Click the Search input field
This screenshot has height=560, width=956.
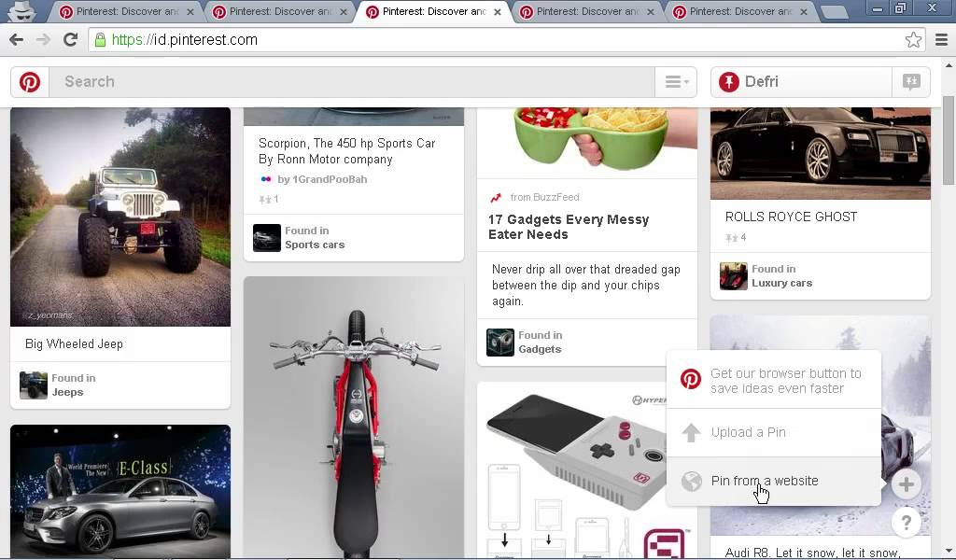[x=351, y=81]
